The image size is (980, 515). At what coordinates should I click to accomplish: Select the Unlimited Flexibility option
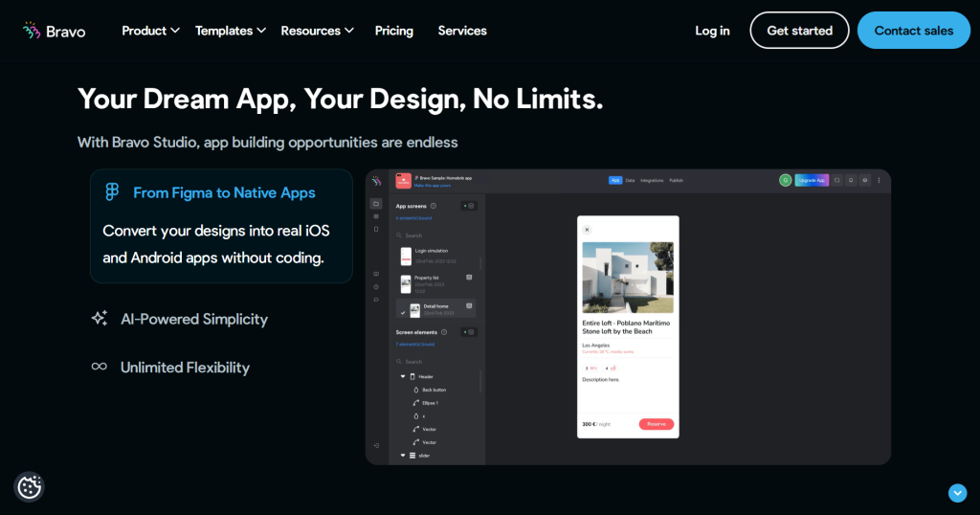pos(170,367)
